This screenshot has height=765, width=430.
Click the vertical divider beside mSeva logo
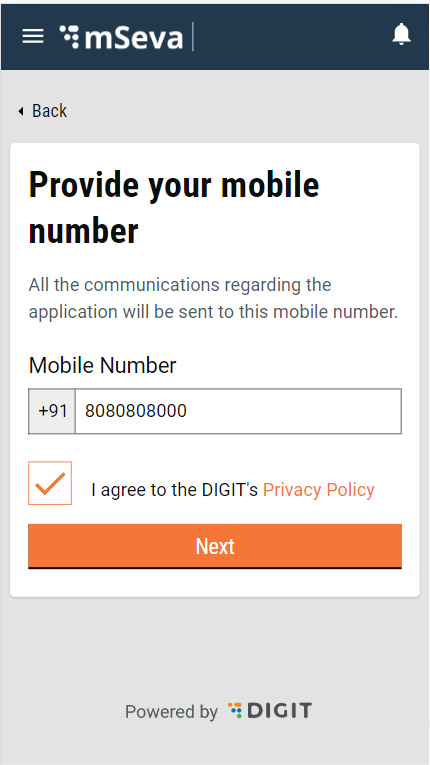(193, 37)
